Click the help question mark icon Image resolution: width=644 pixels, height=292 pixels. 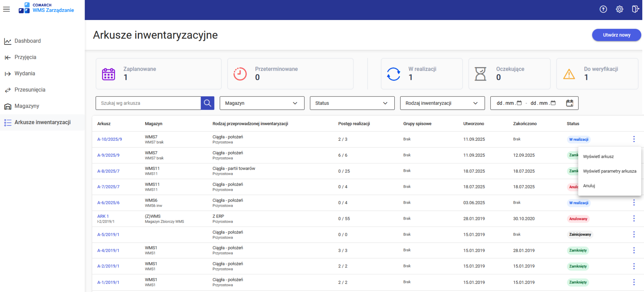pos(603,9)
